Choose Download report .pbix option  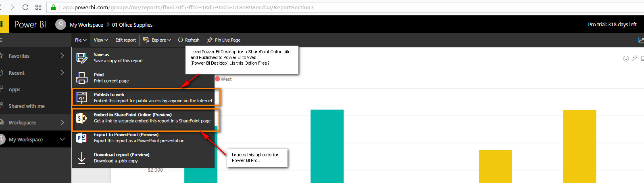coord(143,158)
